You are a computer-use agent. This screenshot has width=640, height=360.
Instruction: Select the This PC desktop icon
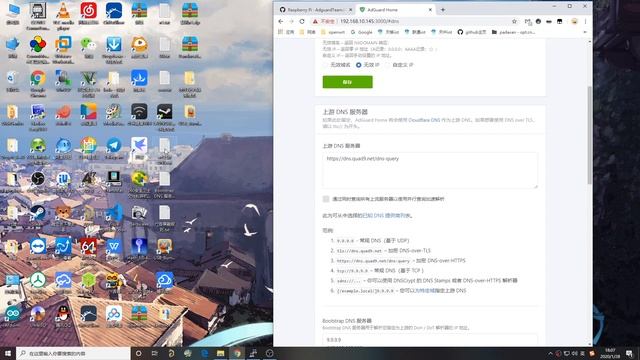coord(13,11)
